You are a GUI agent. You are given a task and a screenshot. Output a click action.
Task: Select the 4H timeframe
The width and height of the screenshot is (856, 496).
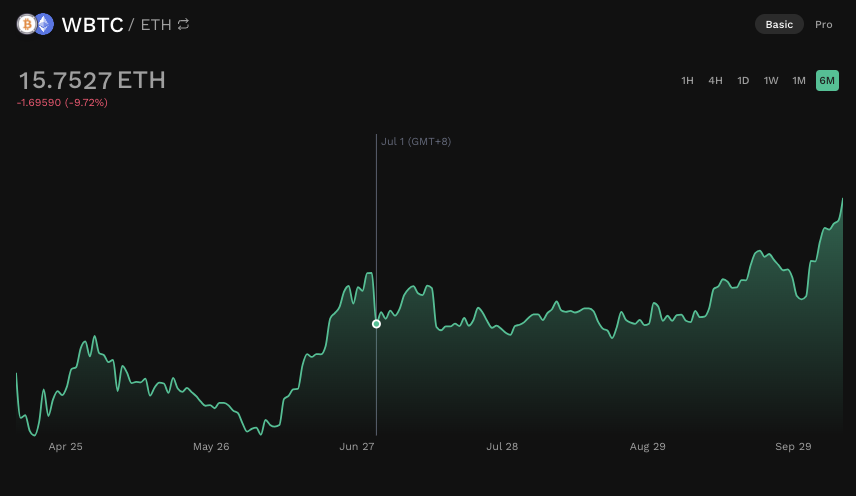(x=715, y=81)
